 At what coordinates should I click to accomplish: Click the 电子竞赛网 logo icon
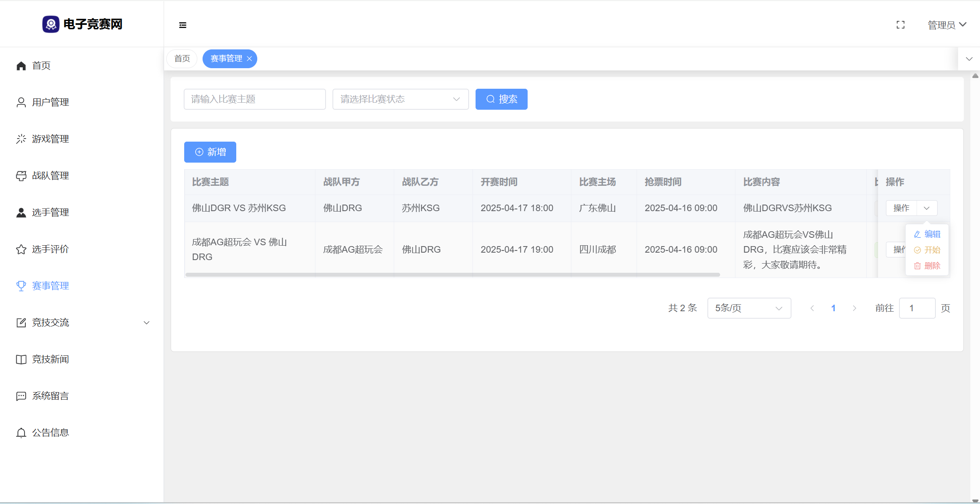51,24
